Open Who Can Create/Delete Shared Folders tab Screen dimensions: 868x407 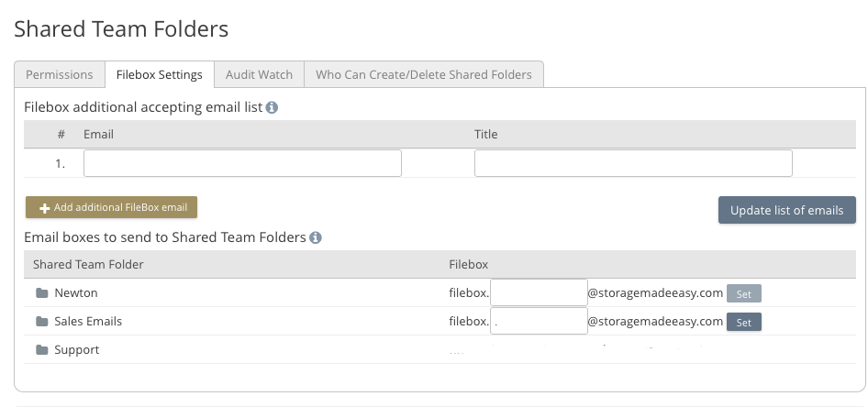(x=424, y=74)
